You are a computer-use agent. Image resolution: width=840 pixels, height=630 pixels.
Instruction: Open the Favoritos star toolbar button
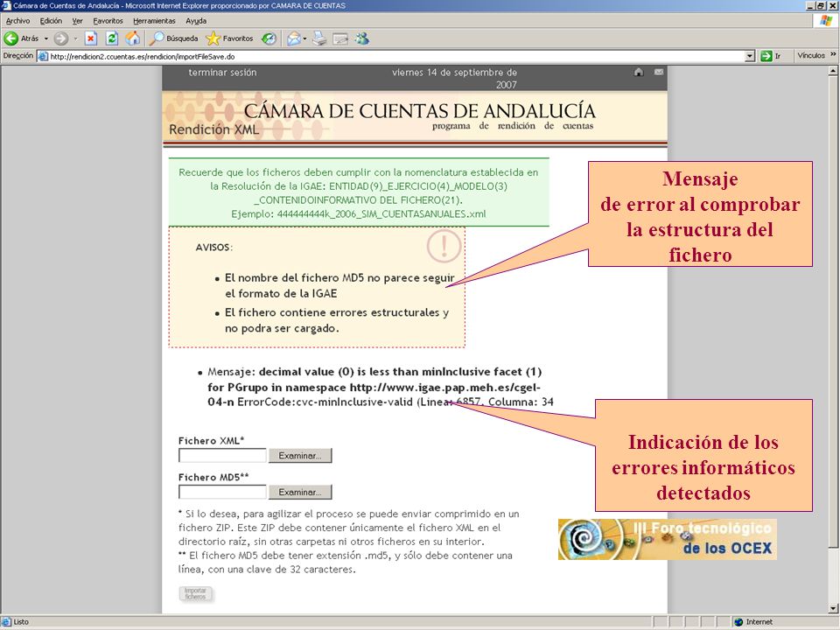(230, 38)
